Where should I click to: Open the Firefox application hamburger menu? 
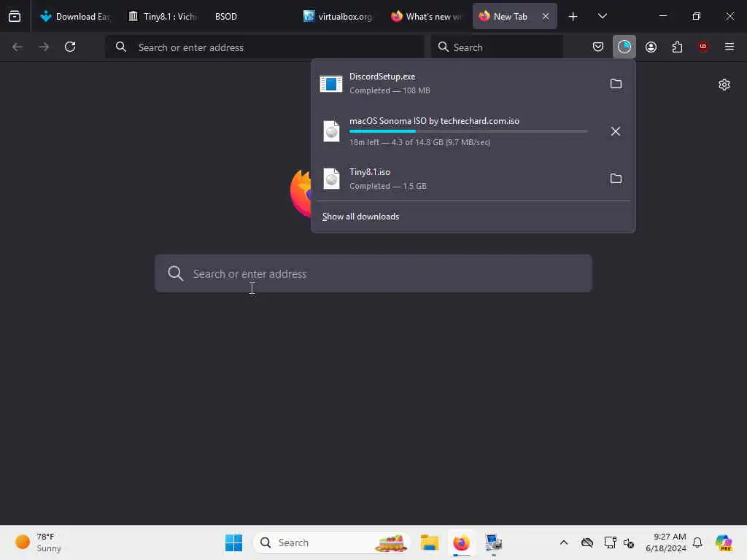729,47
